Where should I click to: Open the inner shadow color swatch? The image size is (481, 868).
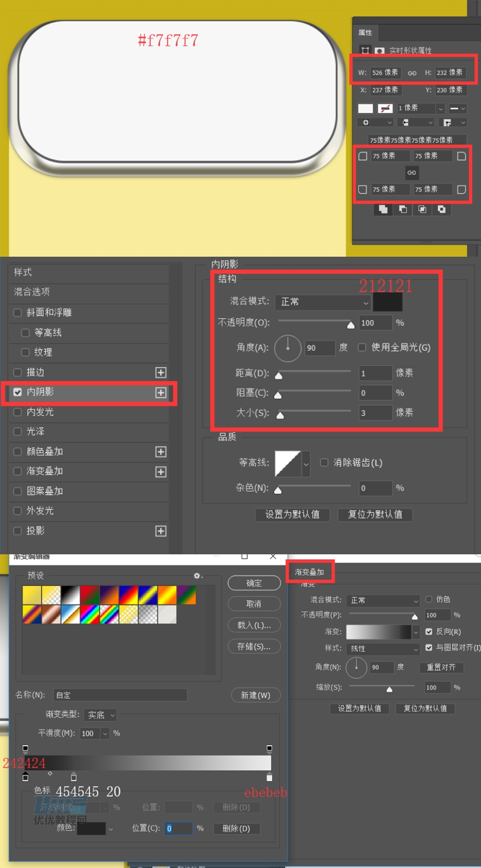(388, 302)
